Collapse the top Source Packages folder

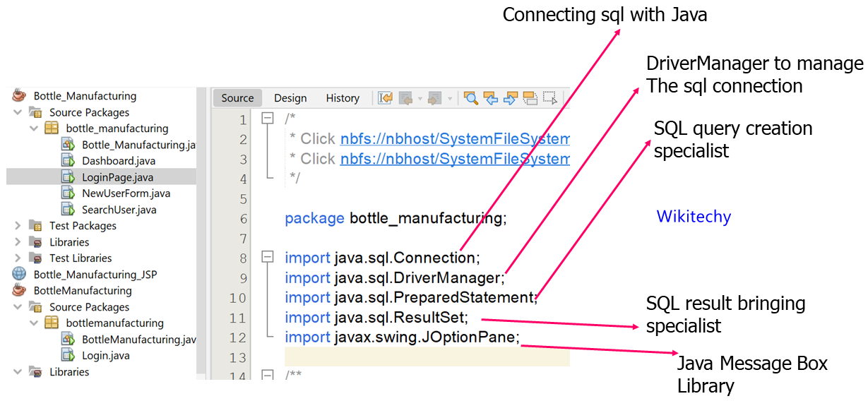tap(18, 112)
